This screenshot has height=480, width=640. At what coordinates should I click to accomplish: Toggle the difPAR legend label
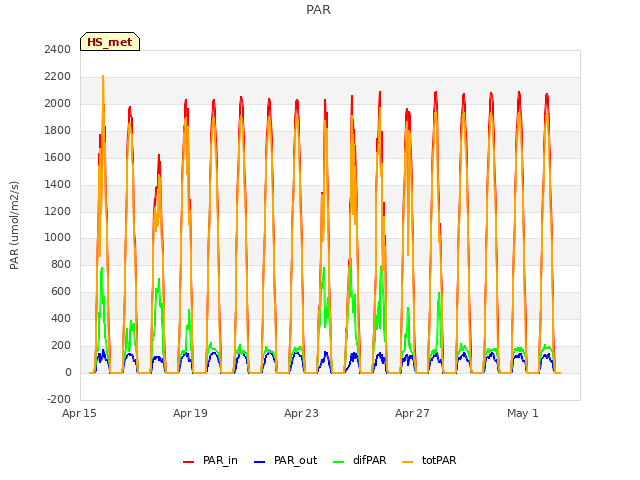pyautogui.click(x=369, y=460)
